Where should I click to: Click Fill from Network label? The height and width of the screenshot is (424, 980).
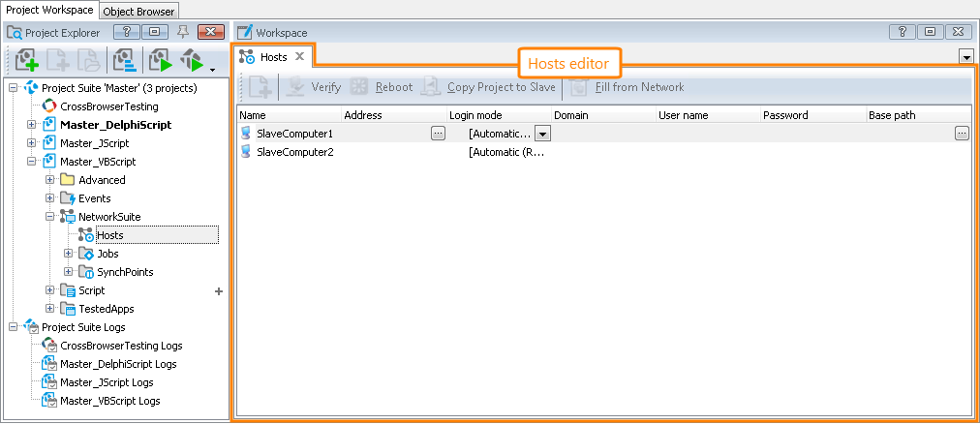coord(639,87)
